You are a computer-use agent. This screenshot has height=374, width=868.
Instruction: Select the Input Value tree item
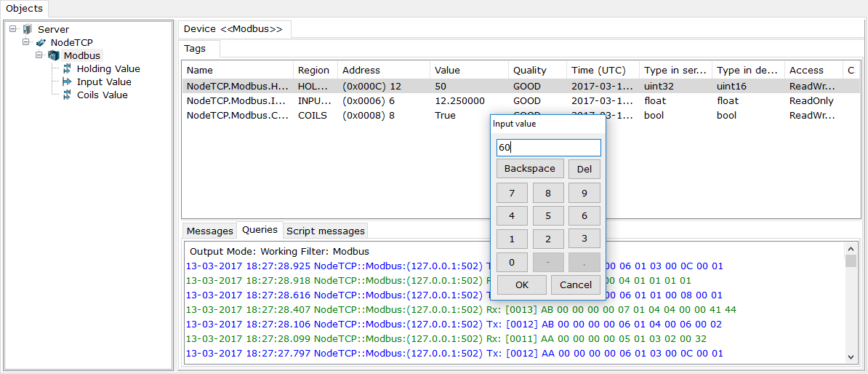[x=104, y=81]
